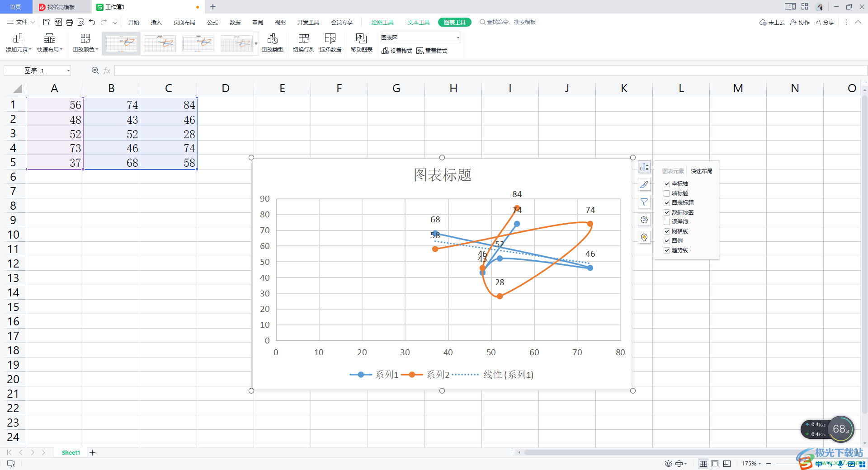Add a new sheet with plus button
The height and width of the screenshot is (470, 868).
93,452
